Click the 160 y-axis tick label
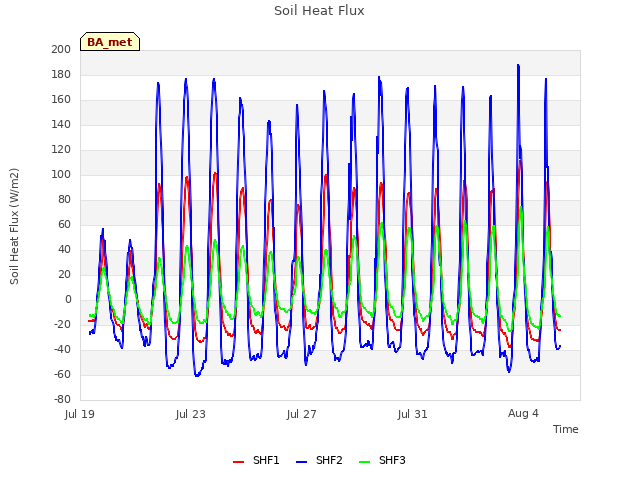This screenshot has height=480, width=640. (61, 99)
